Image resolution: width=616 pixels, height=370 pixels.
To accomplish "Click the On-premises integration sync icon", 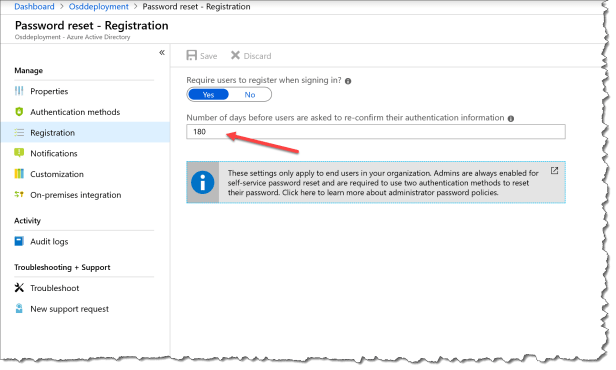I will [19, 194].
